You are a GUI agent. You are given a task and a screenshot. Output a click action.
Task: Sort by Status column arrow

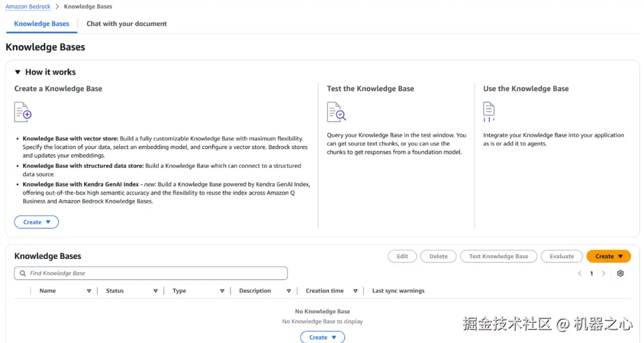tap(155, 291)
